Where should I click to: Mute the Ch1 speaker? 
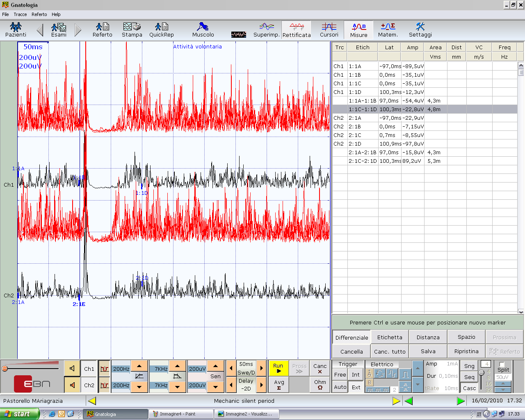72,368
